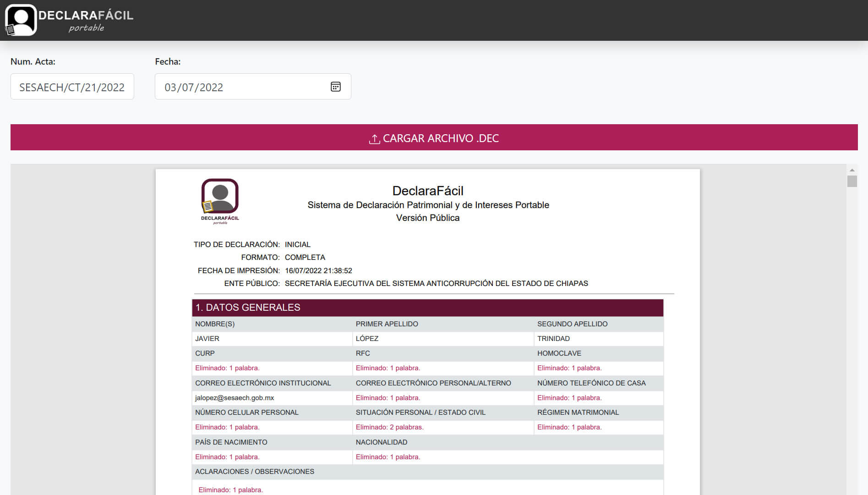Click the redacted value under HOMOCLAVE
The width and height of the screenshot is (868, 495).
point(569,368)
